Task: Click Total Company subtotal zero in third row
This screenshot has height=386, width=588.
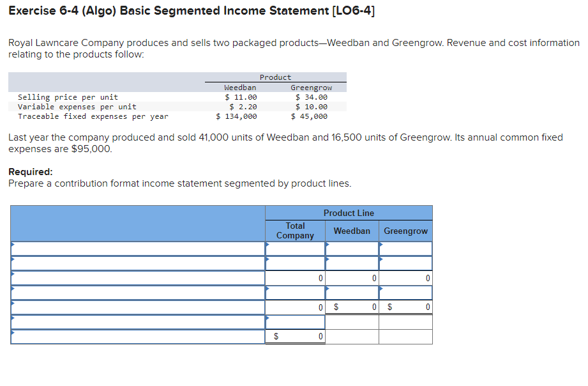Action: tap(295, 278)
